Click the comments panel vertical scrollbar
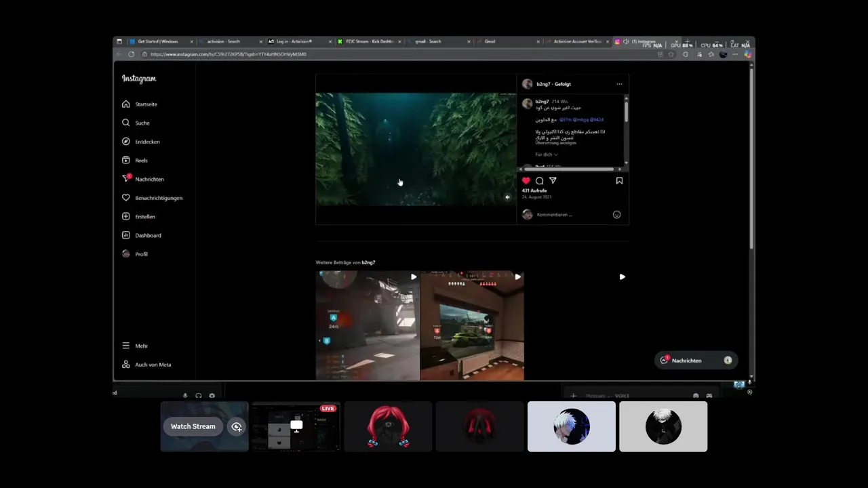This screenshot has height=488, width=868. click(626, 112)
